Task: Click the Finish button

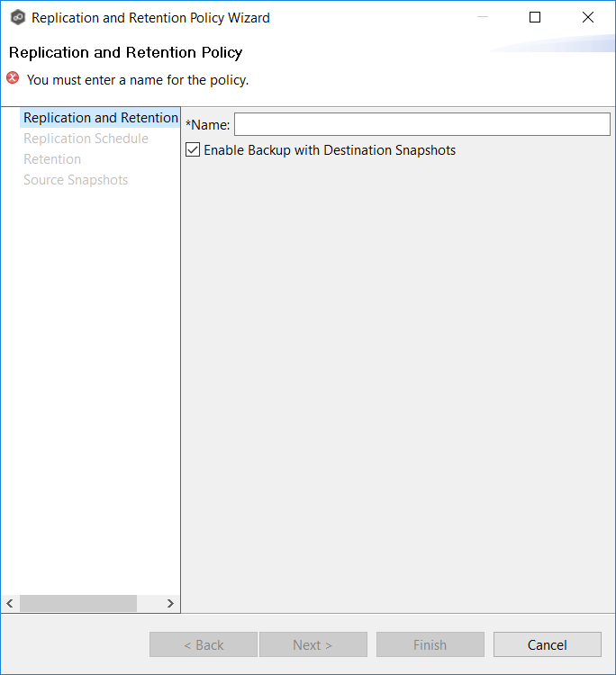Action: 430,644
